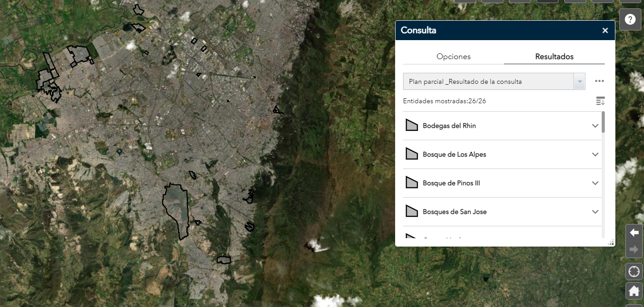
Task: Expand the Bodegas del Rhin result
Action: 595,126
